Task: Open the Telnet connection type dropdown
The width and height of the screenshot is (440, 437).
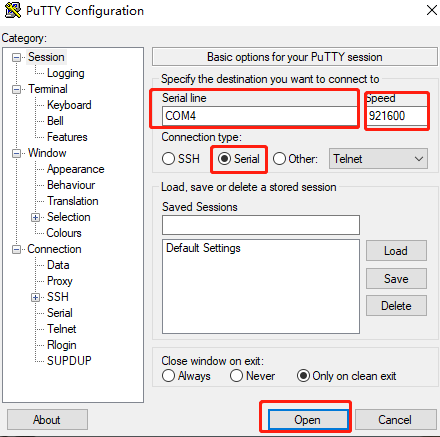Action: pyautogui.click(x=378, y=159)
